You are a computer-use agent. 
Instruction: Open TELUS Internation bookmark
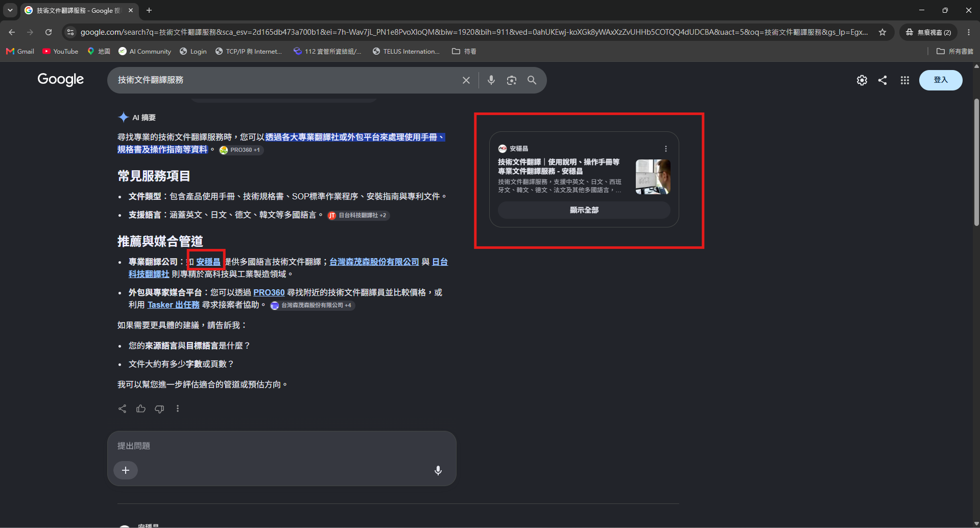click(x=406, y=51)
